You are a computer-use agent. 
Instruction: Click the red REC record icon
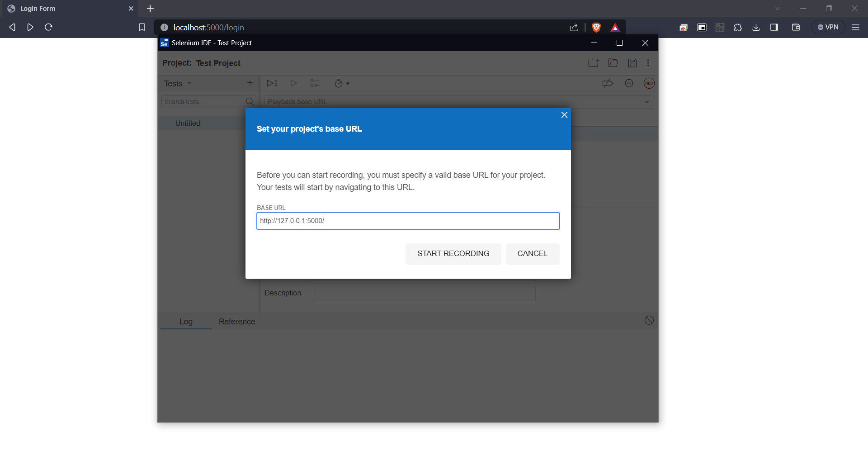pos(649,83)
